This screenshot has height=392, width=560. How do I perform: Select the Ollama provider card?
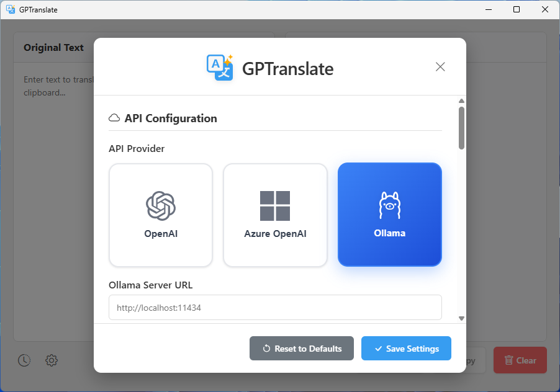(390, 215)
